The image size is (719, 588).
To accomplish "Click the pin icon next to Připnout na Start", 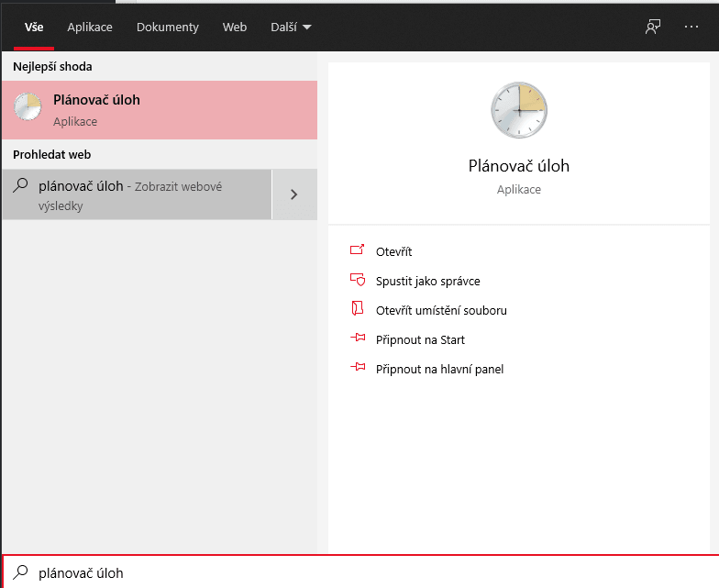I will [358, 338].
